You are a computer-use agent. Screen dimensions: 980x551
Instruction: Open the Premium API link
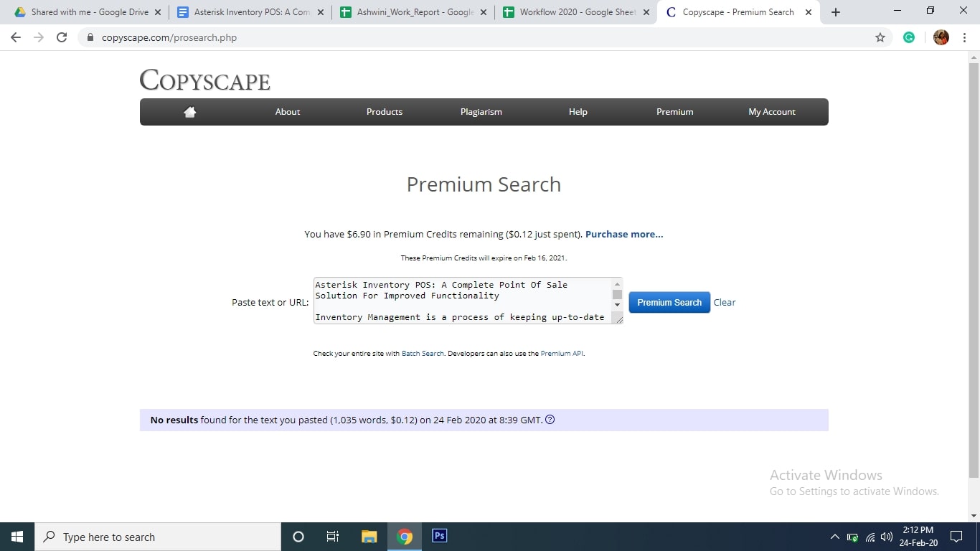coord(562,354)
